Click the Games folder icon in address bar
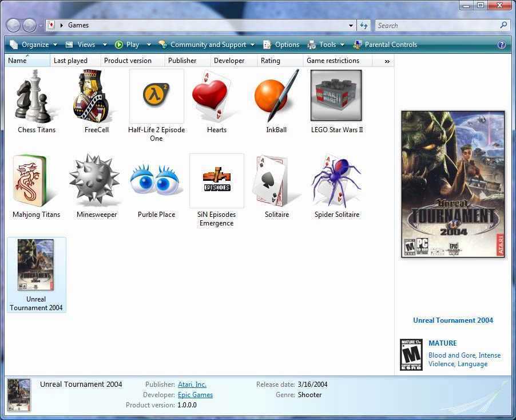Screen dimensions: 516x420 51,25
